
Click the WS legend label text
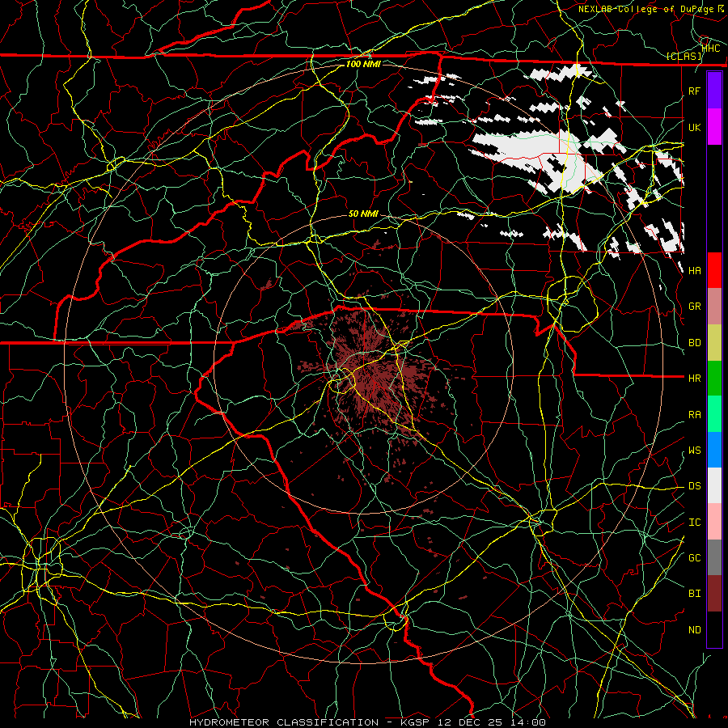pos(695,451)
